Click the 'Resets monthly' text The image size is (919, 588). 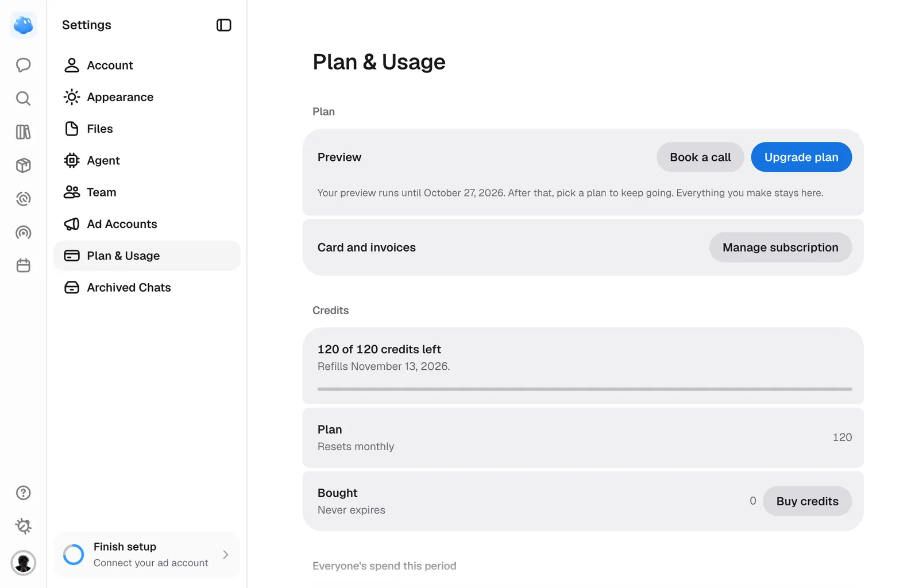pos(356,447)
